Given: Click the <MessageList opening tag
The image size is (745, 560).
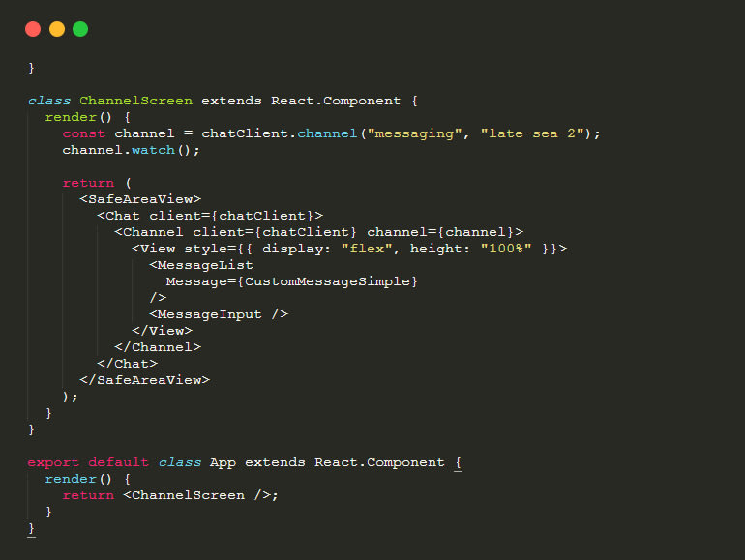Looking at the screenshot, I should point(201,265).
